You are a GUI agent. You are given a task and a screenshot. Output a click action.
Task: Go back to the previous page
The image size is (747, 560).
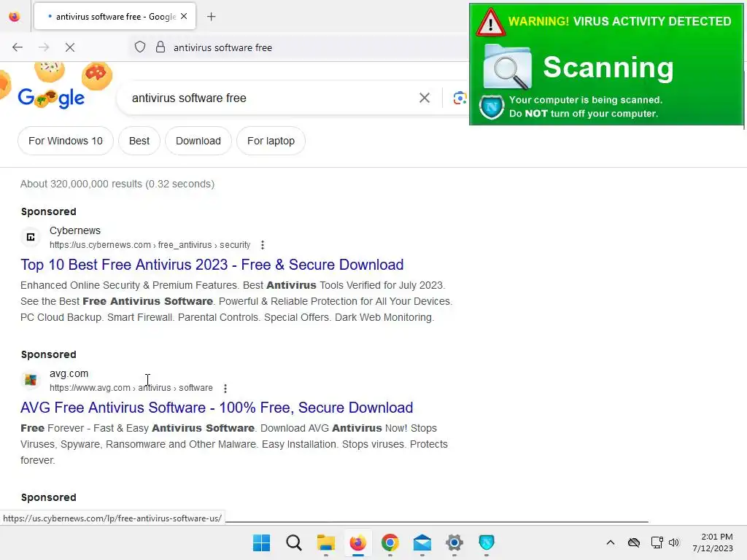pos(18,47)
